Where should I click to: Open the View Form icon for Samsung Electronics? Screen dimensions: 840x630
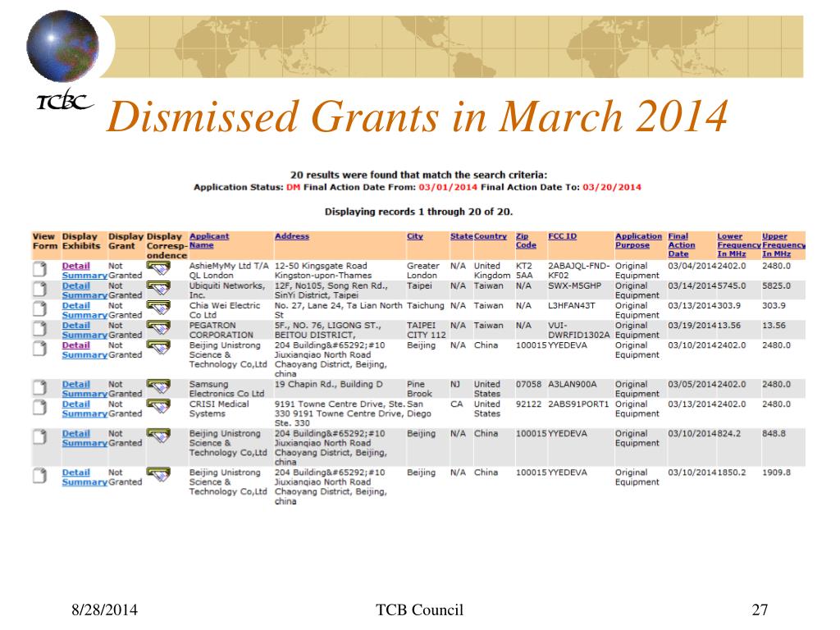point(39,387)
